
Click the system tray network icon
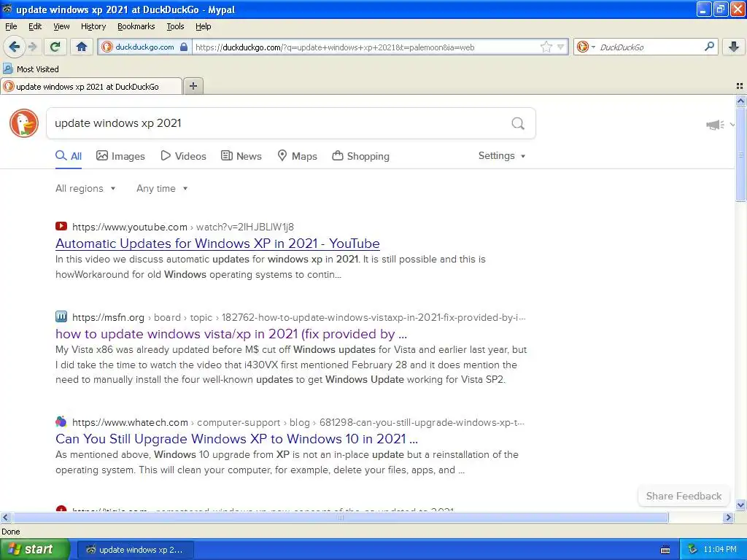(692, 549)
